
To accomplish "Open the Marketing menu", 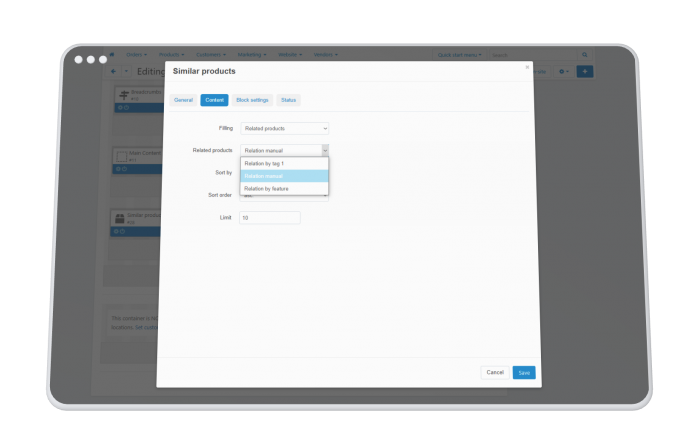I will pos(252,54).
